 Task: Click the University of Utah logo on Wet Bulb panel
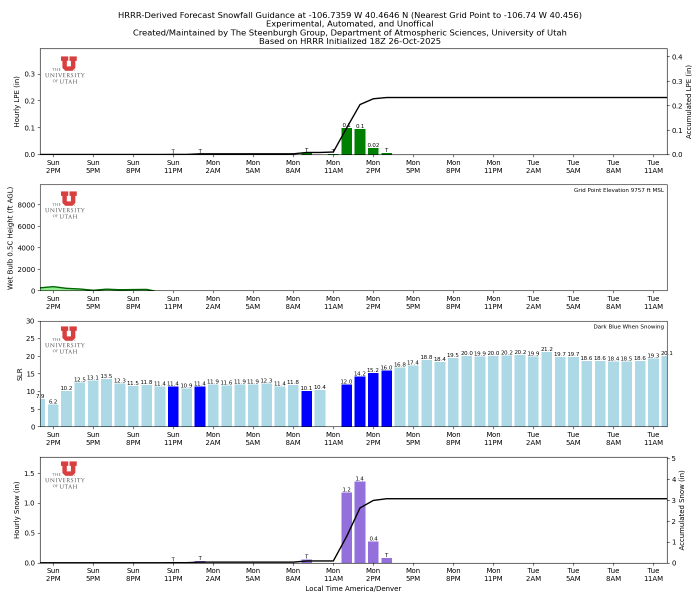point(65,205)
